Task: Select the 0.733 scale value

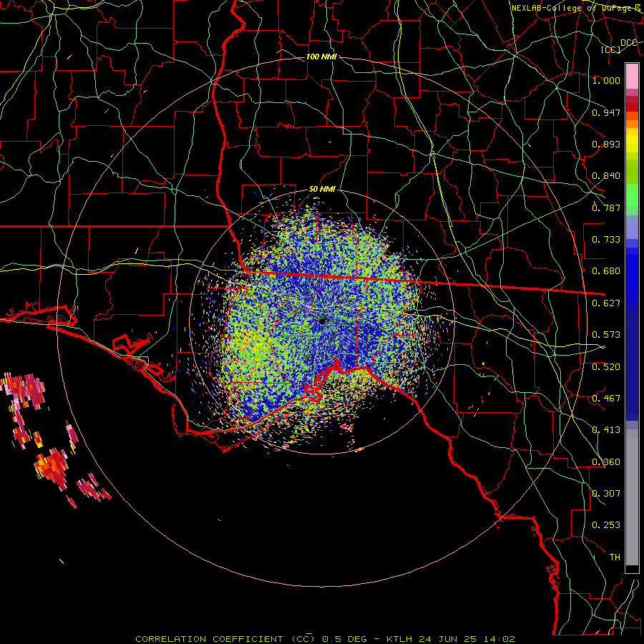Action: [x=606, y=240]
